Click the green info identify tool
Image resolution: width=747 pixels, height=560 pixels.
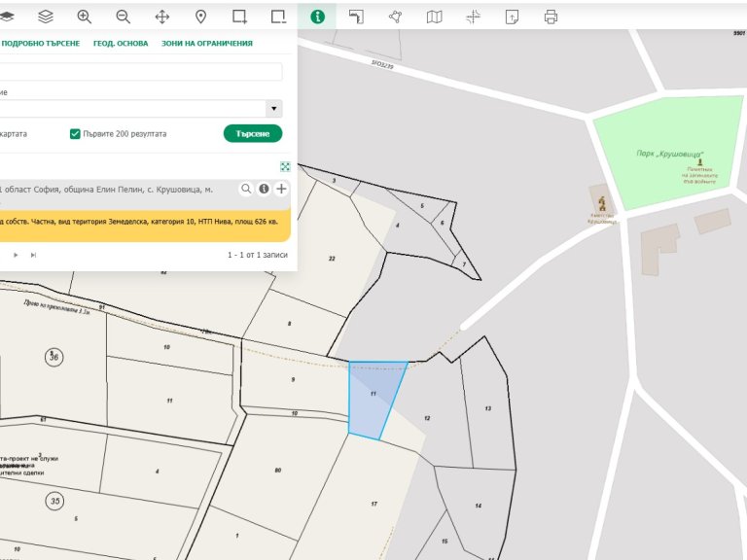pyautogui.click(x=317, y=17)
